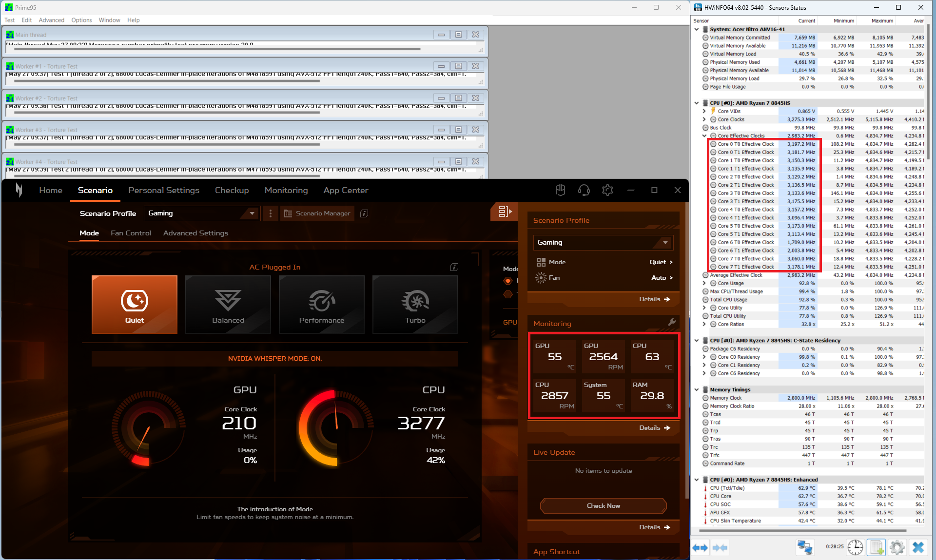Screen dimensions: 936x560
Task: Open Prime95 Test menu
Action: pos(10,20)
